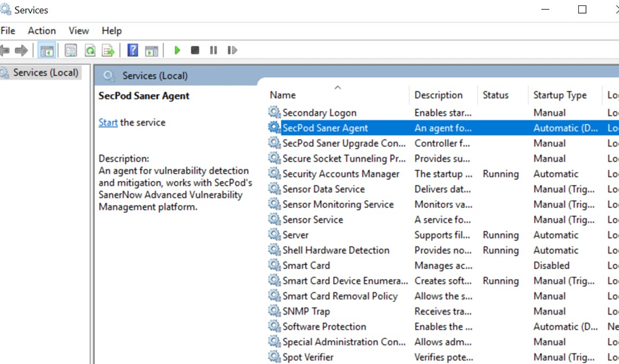Viewport: 619px width, 364px height.
Task: Select the Software Protection service name
Action: [x=324, y=326]
